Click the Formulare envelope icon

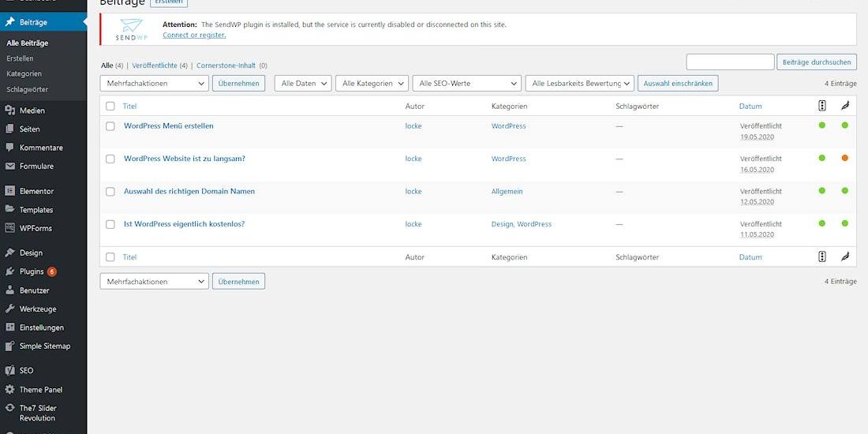(9, 166)
